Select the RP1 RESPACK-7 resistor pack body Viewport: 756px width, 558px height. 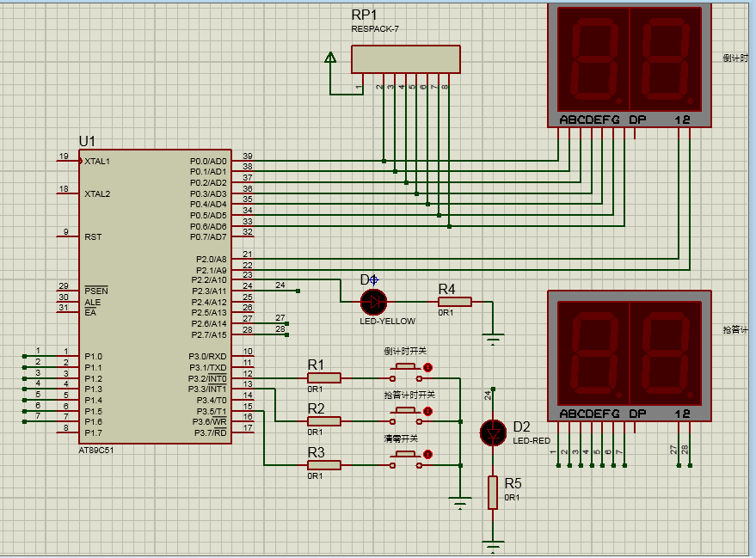[406, 59]
